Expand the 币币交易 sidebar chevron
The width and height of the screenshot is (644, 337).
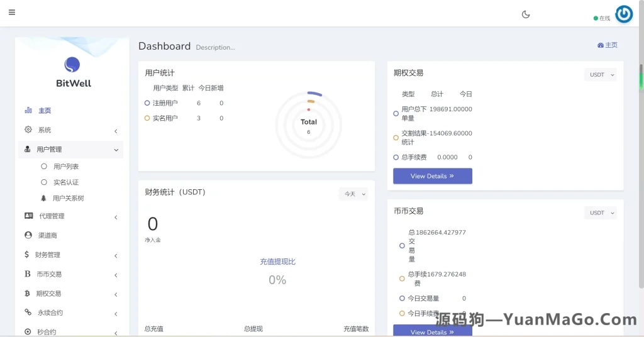[116, 275]
